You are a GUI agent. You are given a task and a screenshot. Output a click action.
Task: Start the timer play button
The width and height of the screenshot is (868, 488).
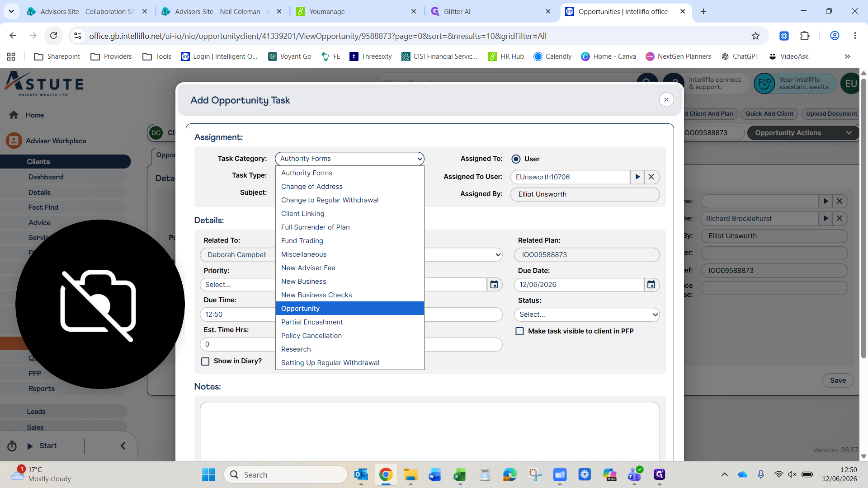tap(30, 446)
